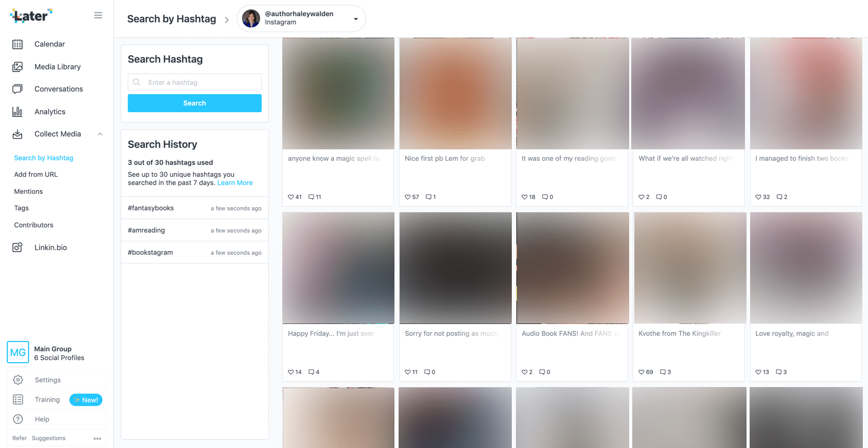Open Tags in Collect Media submenu

coord(21,208)
